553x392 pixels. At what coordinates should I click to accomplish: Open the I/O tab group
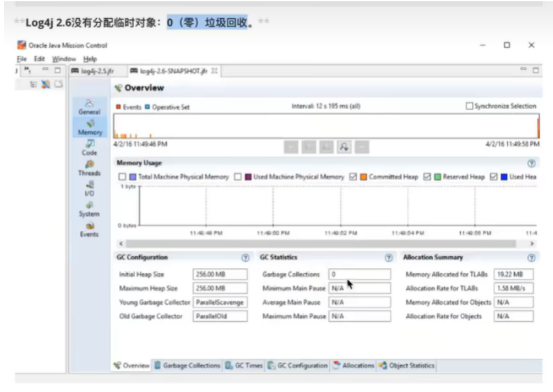(x=90, y=189)
